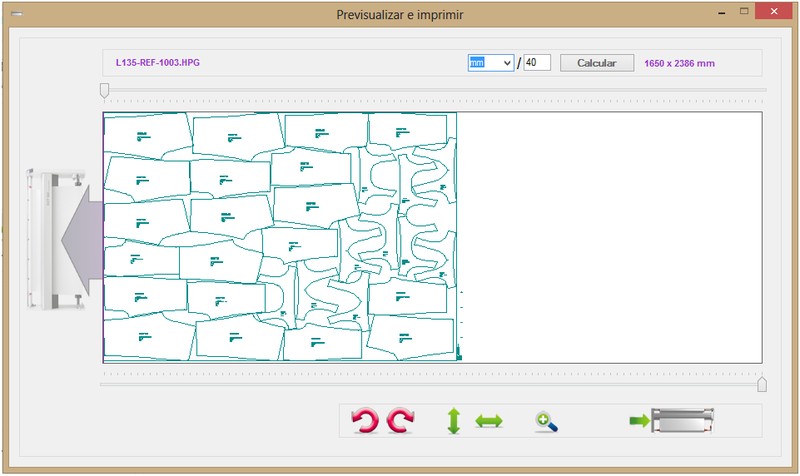Click the input field containing 40
The height and width of the screenshot is (476, 800).
(537, 63)
